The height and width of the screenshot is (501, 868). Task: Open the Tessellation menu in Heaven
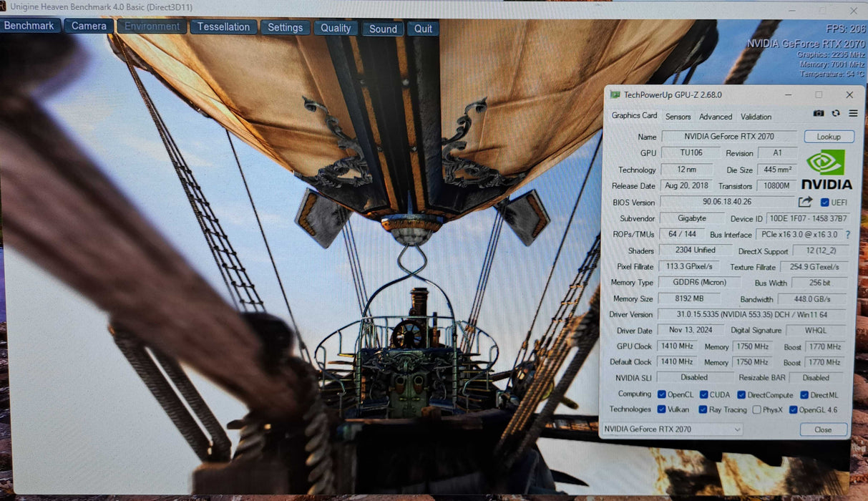tap(223, 27)
